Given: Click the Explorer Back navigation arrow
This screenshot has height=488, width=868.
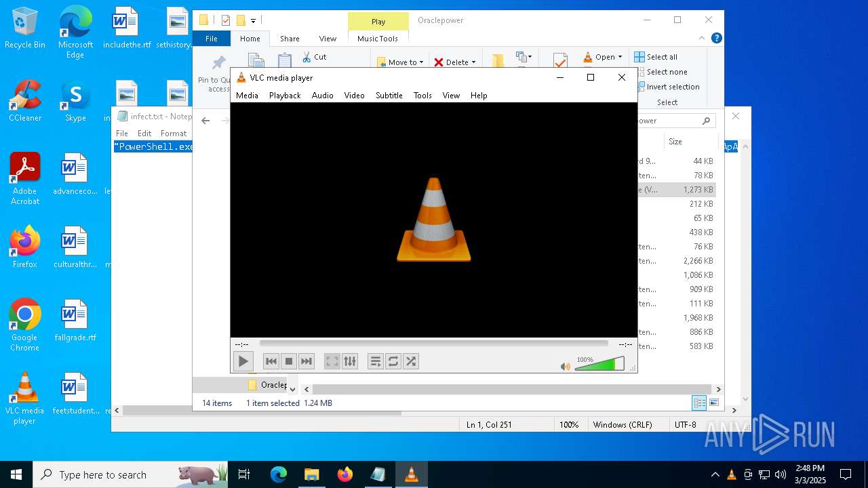Looking at the screenshot, I should click(x=205, y=121).
